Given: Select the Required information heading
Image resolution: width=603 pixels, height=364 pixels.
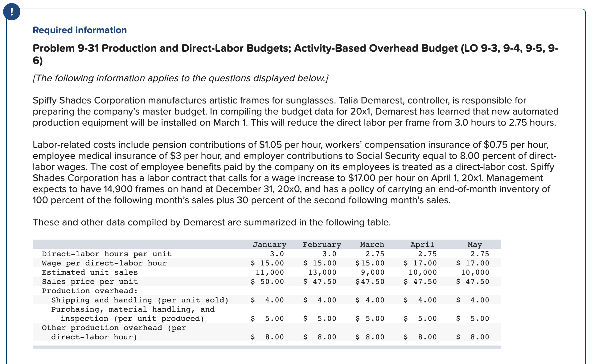Looking at the screenshot, I should click(79, 30).
